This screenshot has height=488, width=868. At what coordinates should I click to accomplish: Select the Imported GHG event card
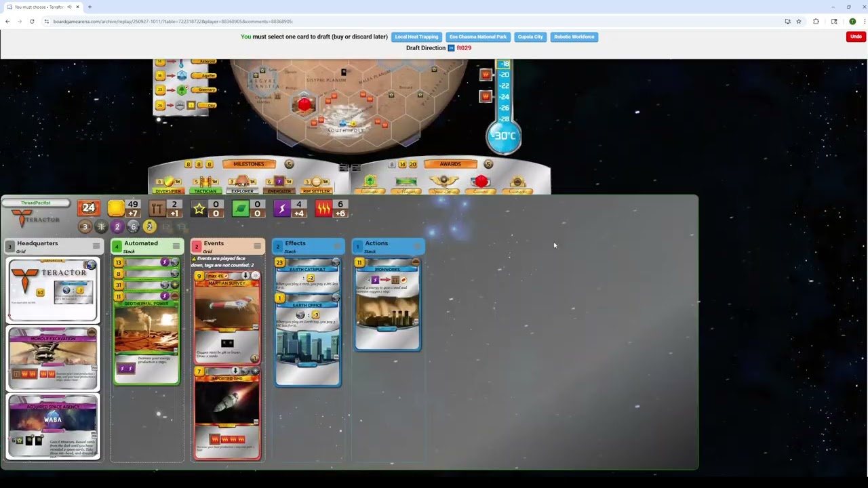pyautogui.click(x=226, y=414)
